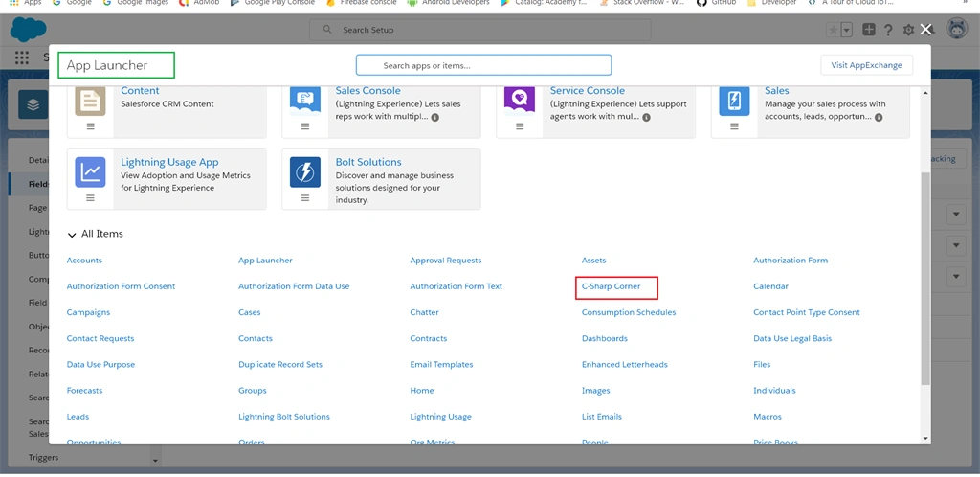This screenshot has height=477, width=980.
Task: Click handle under Bolt Solutions icon
Action: point(305,197)
